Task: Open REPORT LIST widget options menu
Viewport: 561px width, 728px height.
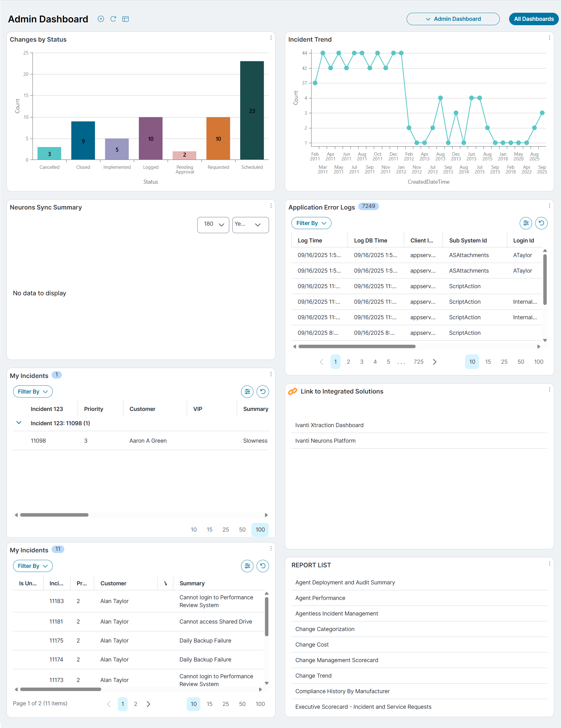Action: tap(549, 563)
